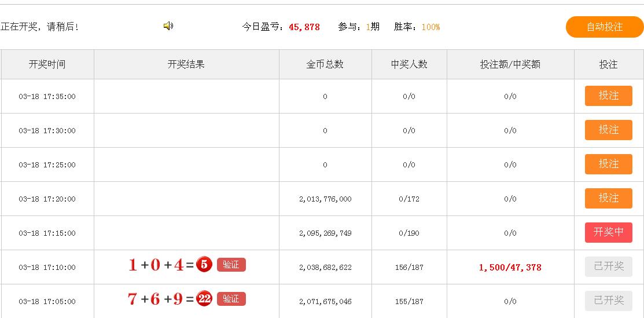Click the red 开奖中 button
Screen dimensions: 644x318
[608, 232]
